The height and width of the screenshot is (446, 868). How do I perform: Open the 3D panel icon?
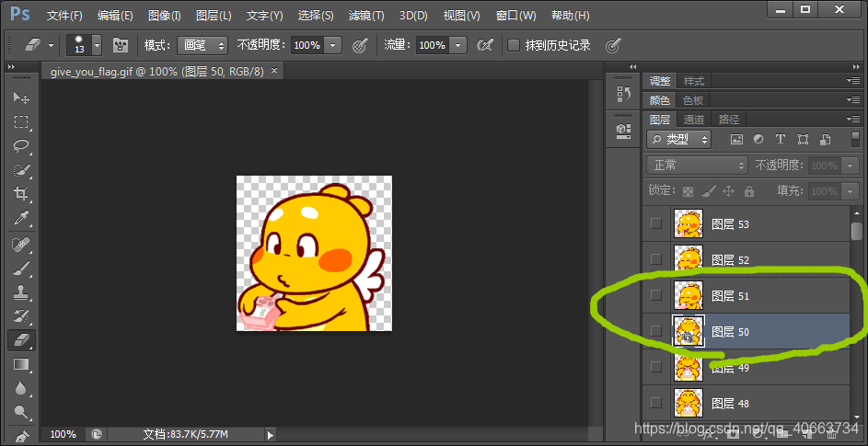coord(623,130)
